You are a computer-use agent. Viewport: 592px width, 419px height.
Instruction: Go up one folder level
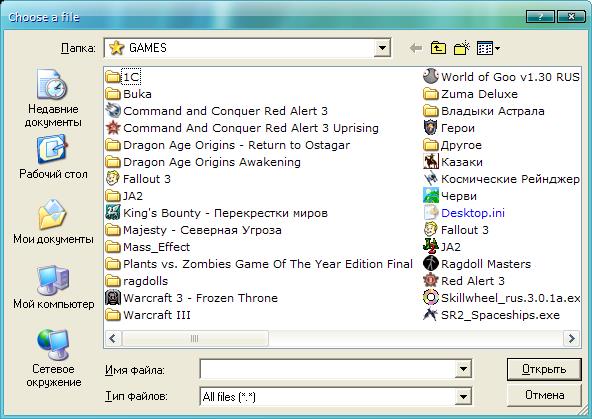click(x=438, y=48)
